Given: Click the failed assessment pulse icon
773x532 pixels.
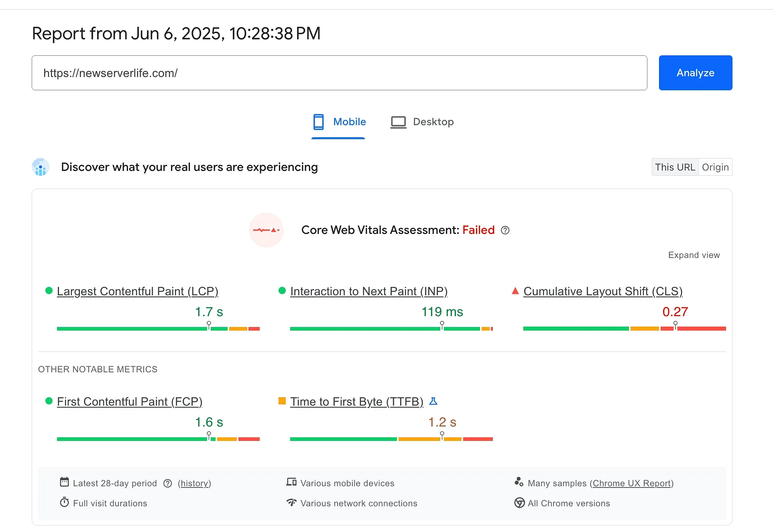Looking at the screenshot, I should click(266, 230).
